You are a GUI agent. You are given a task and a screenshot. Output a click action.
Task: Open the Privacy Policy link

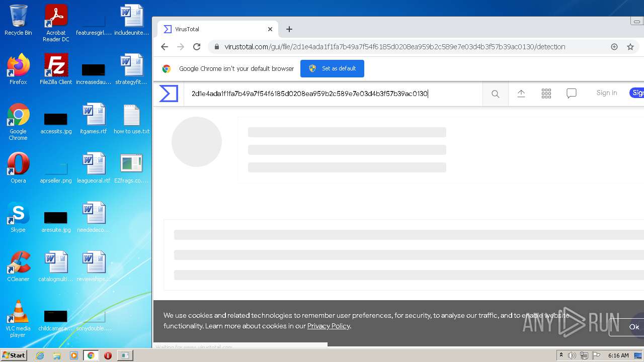329,326
